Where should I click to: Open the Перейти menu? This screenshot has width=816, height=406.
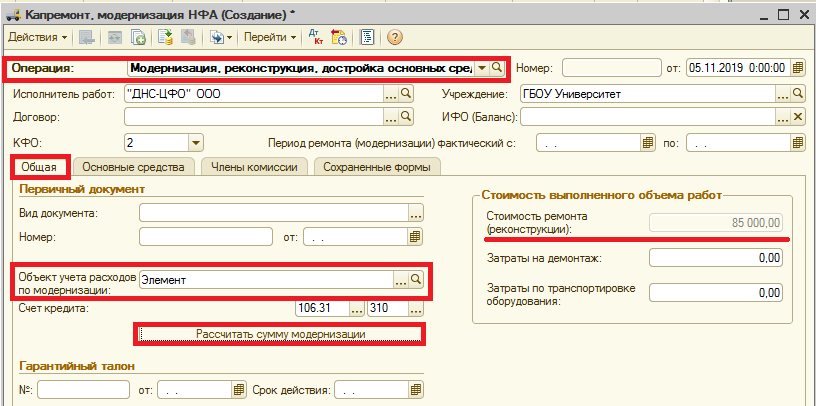point(271,37)
